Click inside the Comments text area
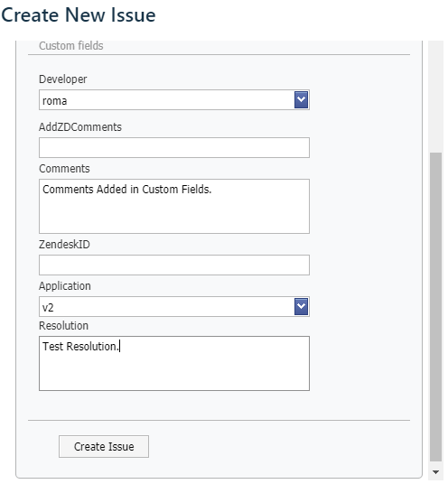The height and width of the screenshot is (484, 448). (x=174, y=206)
